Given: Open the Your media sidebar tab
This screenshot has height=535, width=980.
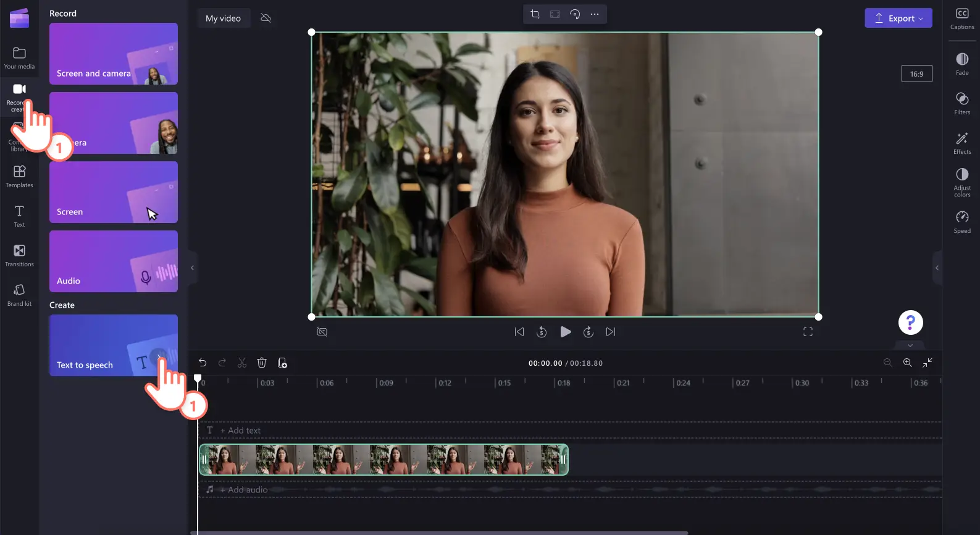Looking at the screenshot, I should point(19,58).
